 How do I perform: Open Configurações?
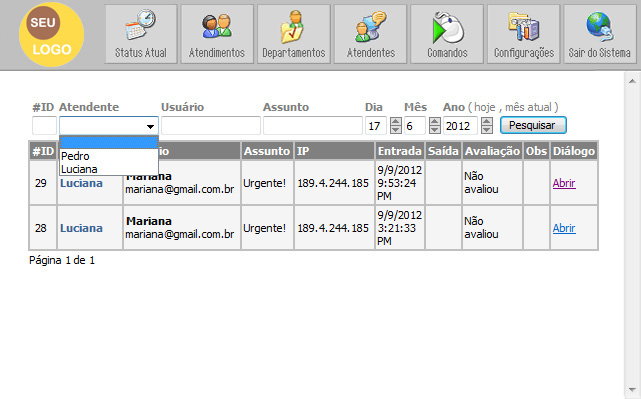(x=523, y=34)
